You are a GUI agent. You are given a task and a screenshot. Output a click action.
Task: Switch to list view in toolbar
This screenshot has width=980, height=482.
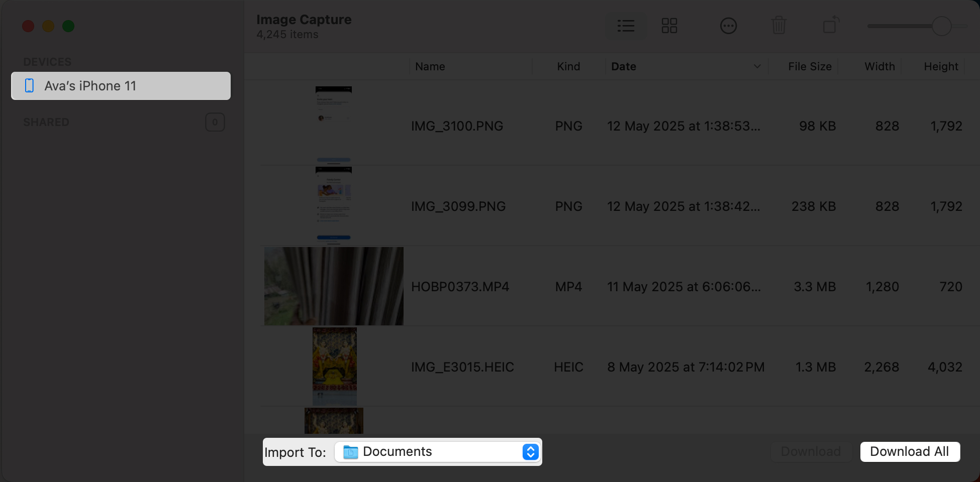pos(626,26)
